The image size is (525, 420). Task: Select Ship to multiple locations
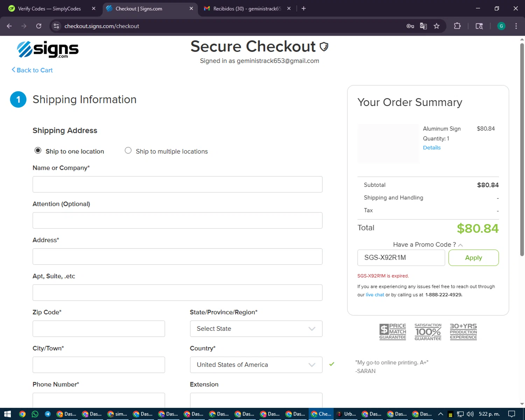(x=128, y=150)
